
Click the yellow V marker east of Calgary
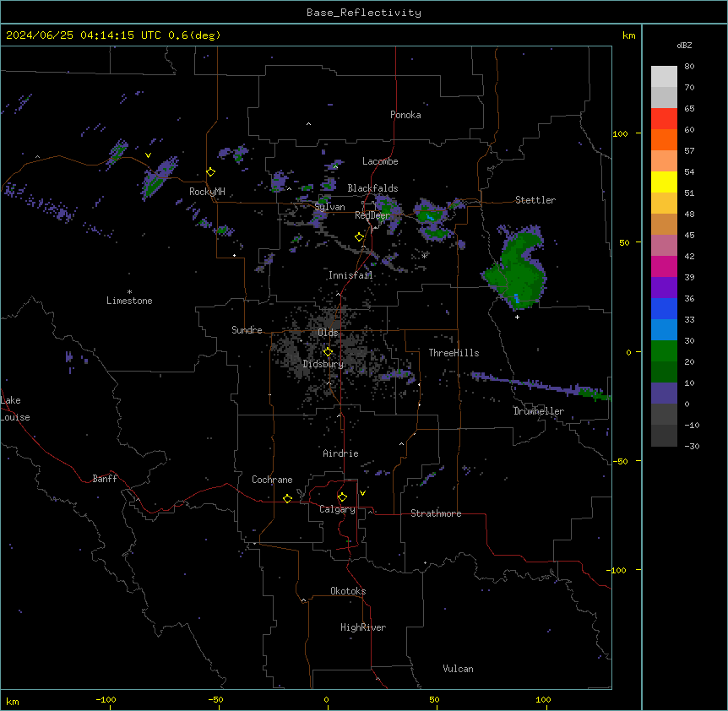[x=362, y=493]
